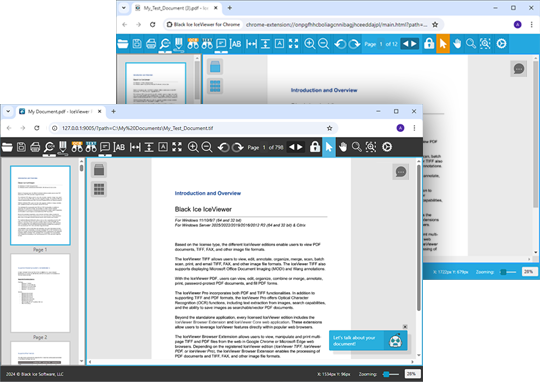Rotate page clockwise in the front window
The image size is (540, 382).
(237, 147)
